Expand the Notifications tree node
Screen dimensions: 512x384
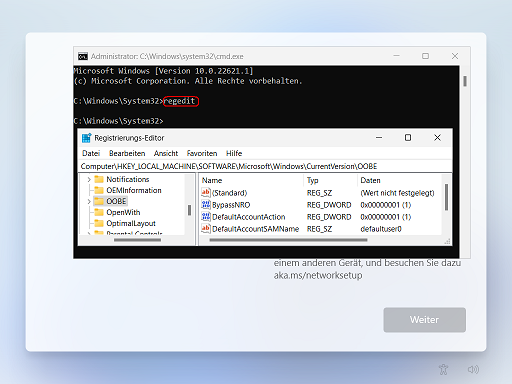pyautogui.click(x=89, y=180)
